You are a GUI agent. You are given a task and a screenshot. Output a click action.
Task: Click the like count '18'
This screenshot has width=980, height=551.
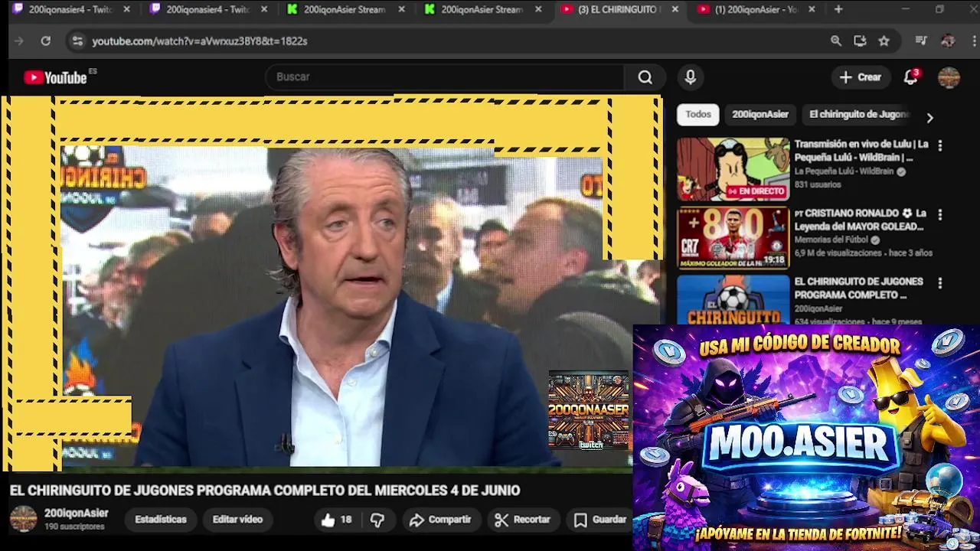pyautogui.click(x=346, y=520)
